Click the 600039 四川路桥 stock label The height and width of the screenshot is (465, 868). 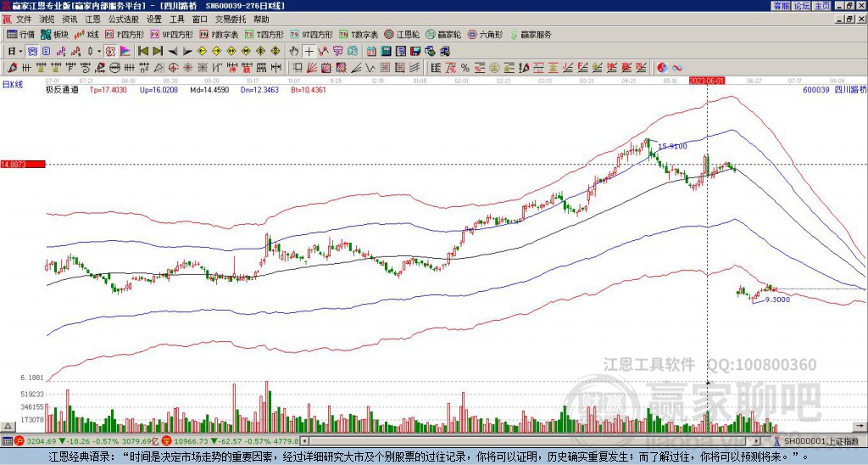pyautogui.click(x=834, y=89)
